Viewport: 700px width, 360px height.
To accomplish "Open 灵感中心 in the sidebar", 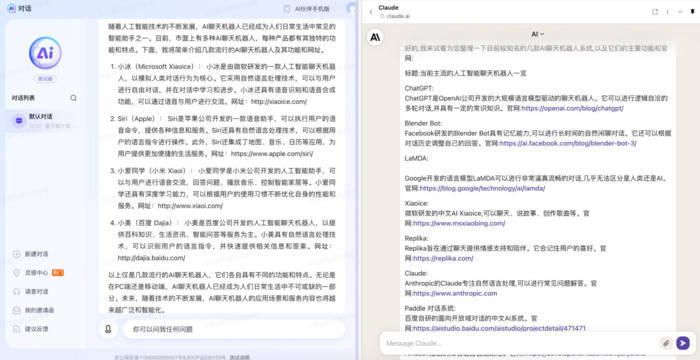I will [x=38, y=272].
